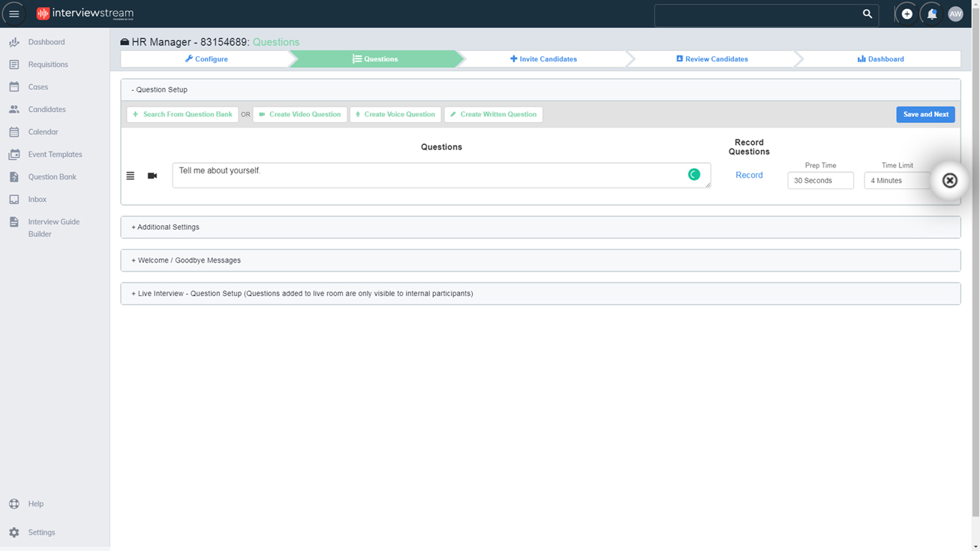Click the Record link for the question
Image resolution: width=980 pixels, height=551 pixels.
pyautogui.click(x=748, y=174)
